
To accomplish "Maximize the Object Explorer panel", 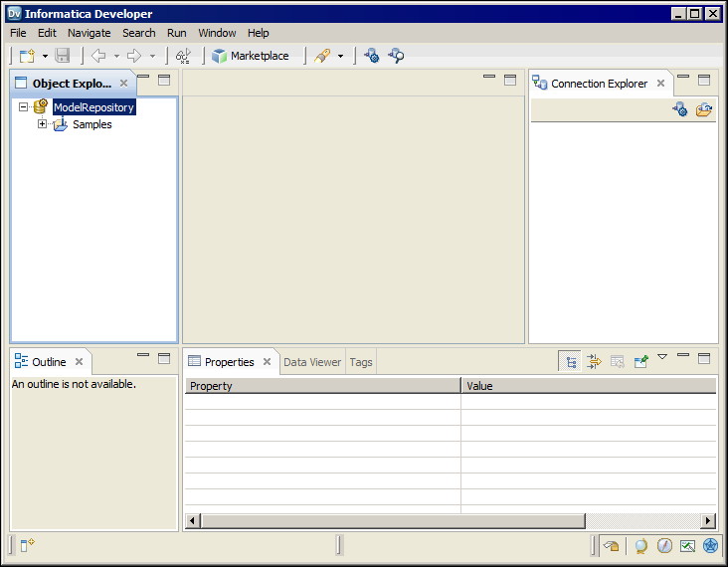I will [x=164, y=80].
